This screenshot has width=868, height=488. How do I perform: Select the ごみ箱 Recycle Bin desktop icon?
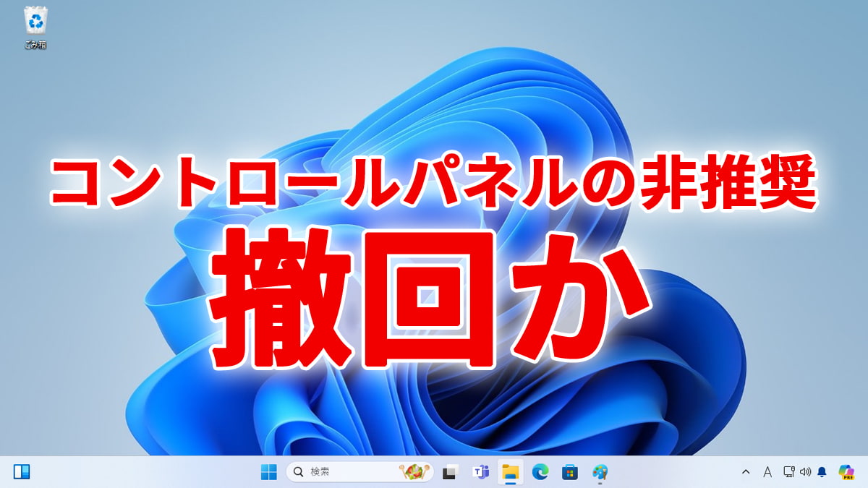[x=35, y=27]
